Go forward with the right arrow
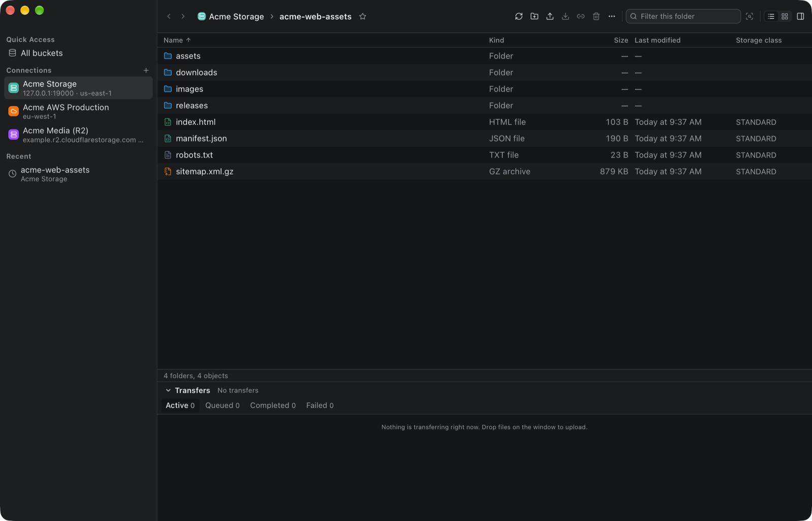The width and height of the screenshot is (812, 521). [x=183, y=16]
